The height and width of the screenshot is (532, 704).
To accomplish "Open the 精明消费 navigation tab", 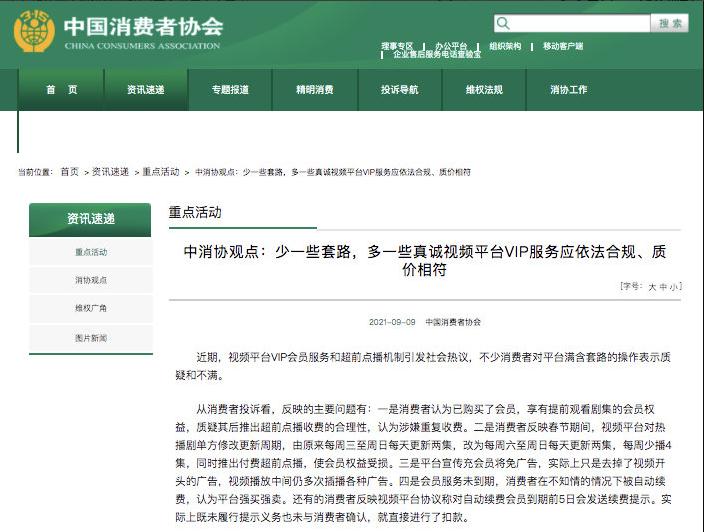I will [x=315, y=90].
